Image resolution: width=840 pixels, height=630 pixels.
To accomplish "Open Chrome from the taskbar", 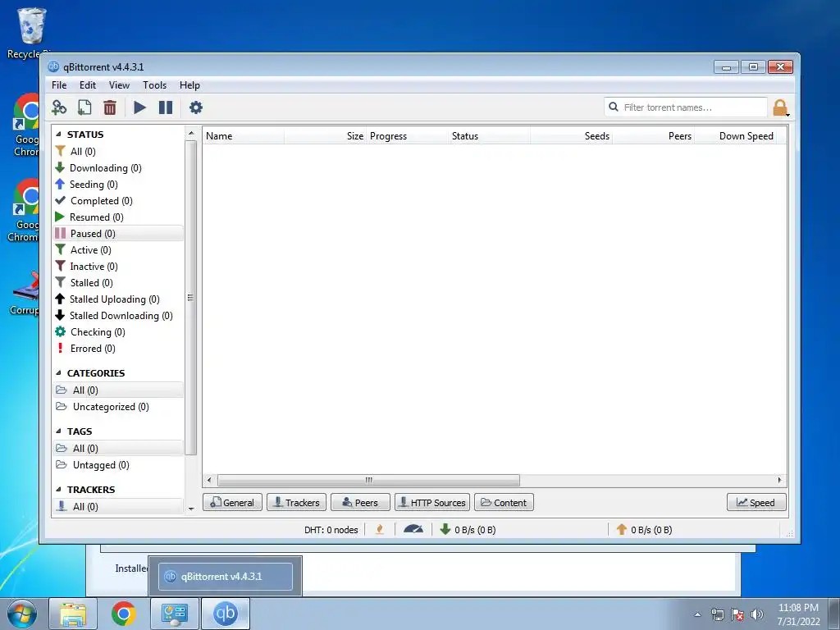I will (124, 614).
